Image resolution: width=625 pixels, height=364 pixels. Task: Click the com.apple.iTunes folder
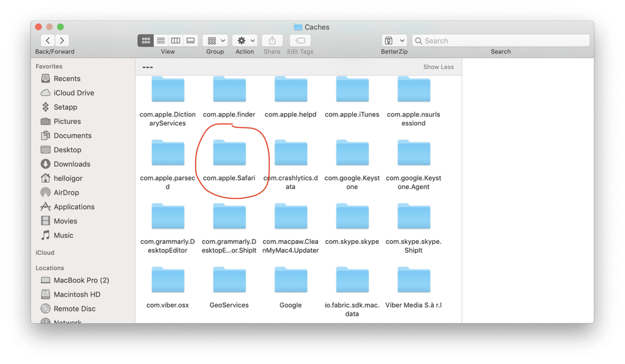pyautogui.click(x=352, y=90)
